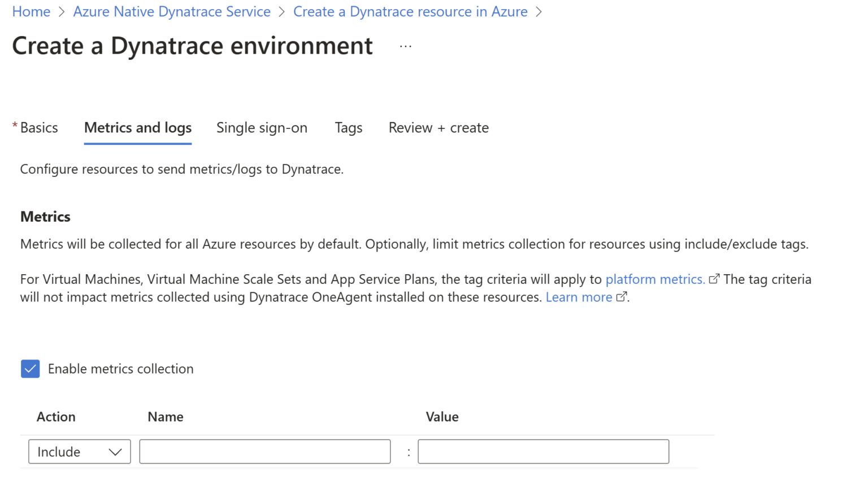868x489 pixels.
Task: Open the ellipsis more options menu
Action: 405,46
